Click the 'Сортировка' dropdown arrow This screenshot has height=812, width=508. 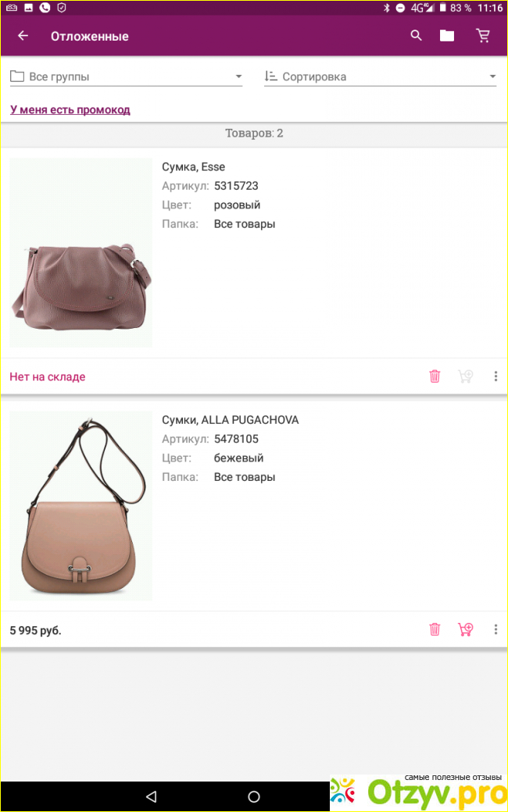coord(492,77)
